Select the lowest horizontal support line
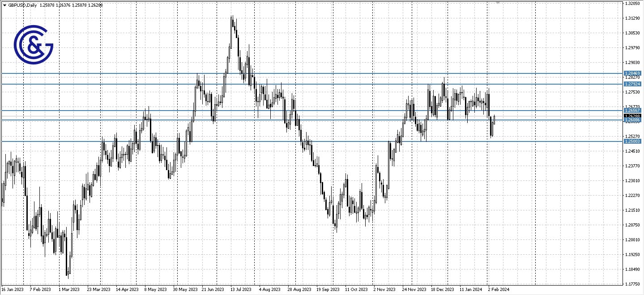 (313, 141)
